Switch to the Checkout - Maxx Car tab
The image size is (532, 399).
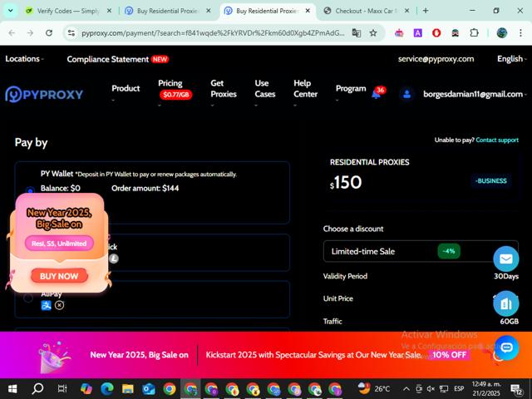point(364,11)
